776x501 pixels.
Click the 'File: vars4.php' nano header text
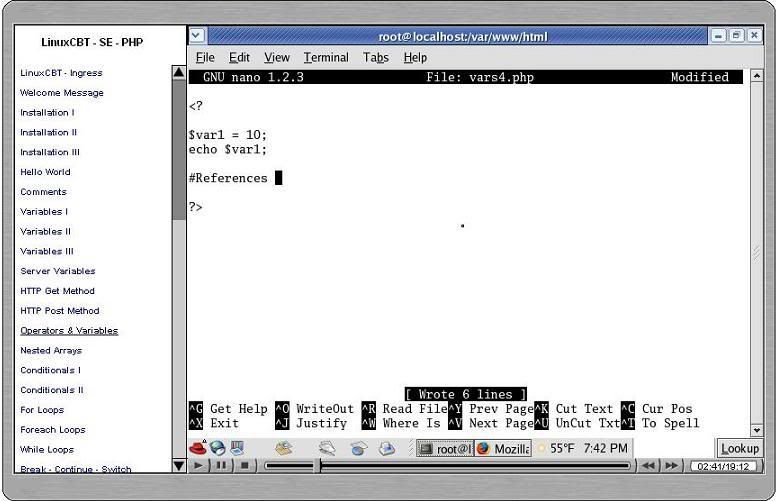[480, 77]
